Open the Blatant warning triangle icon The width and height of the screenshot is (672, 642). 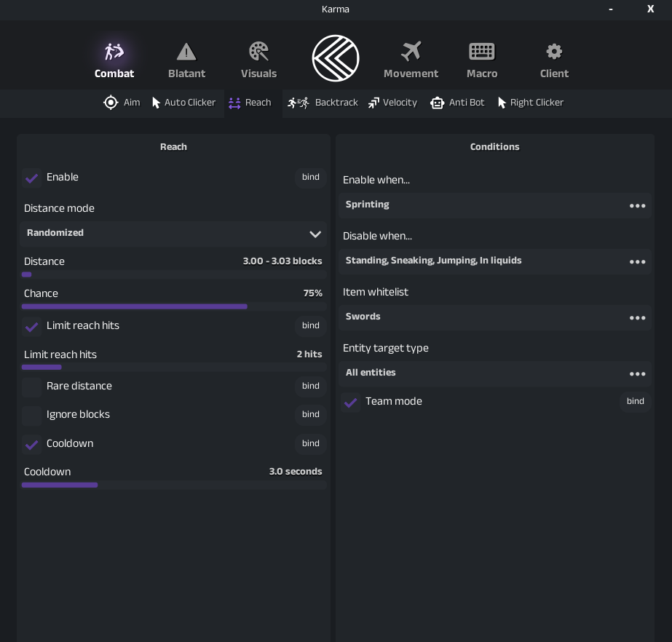[186, 52]
